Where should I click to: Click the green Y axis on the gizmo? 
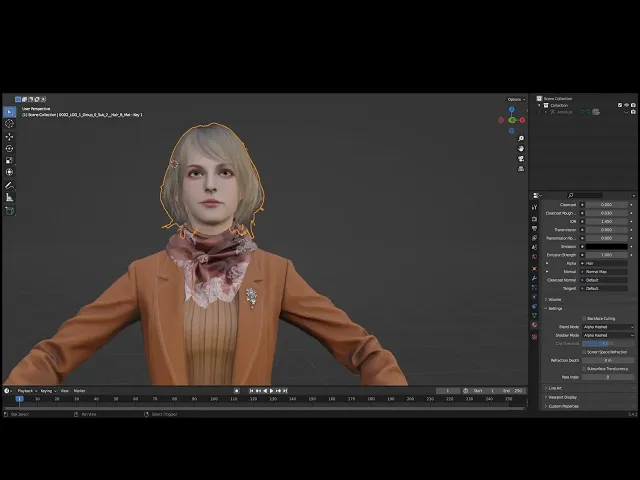tap(512, 120)
